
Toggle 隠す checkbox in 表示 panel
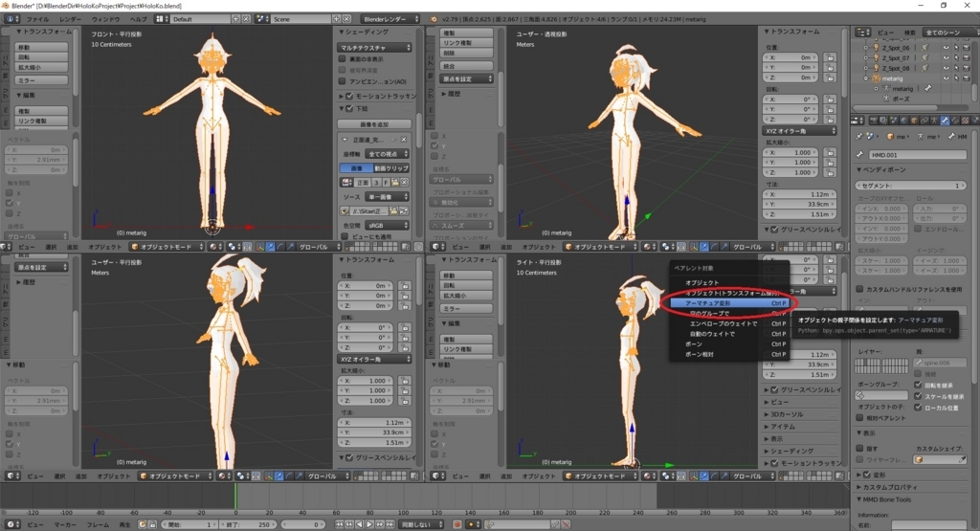point(860,448)
